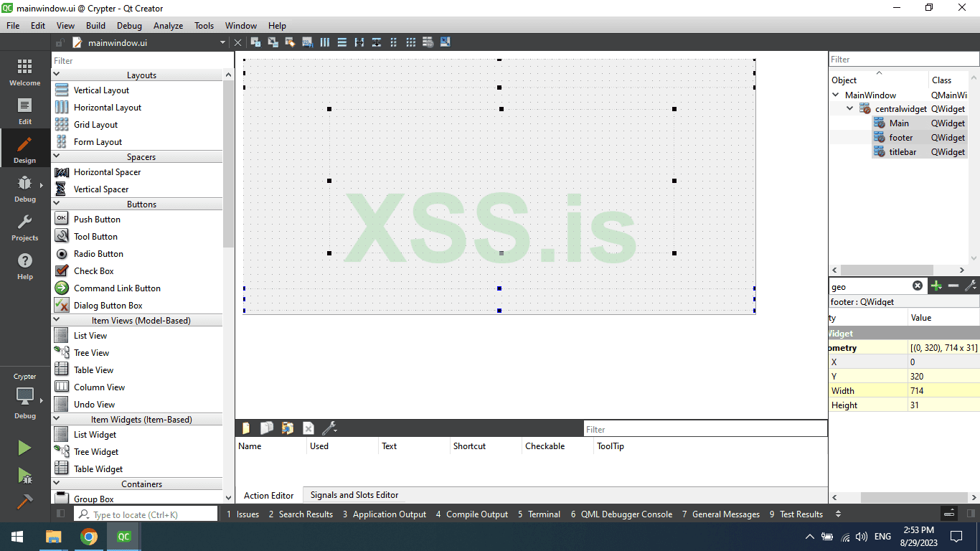Click the Adjust Size toolbar icon
This screenshot has width=980, height=551.
tap(445, 42)
